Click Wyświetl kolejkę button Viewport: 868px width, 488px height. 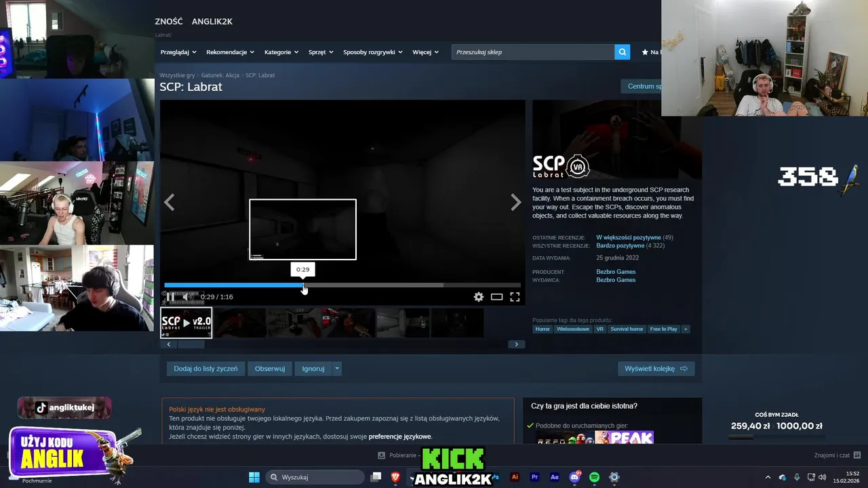point(656,369)
